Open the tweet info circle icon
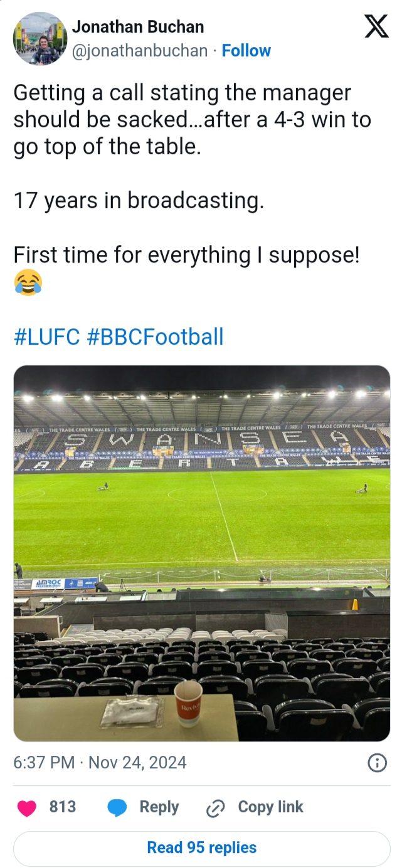The image size is (397, 868). (x=376, y=763)
